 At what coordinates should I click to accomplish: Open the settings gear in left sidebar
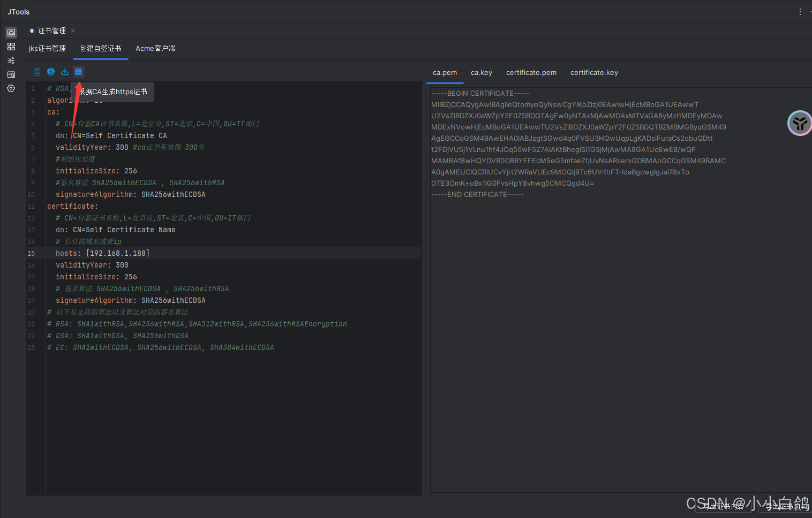(11, 88)
